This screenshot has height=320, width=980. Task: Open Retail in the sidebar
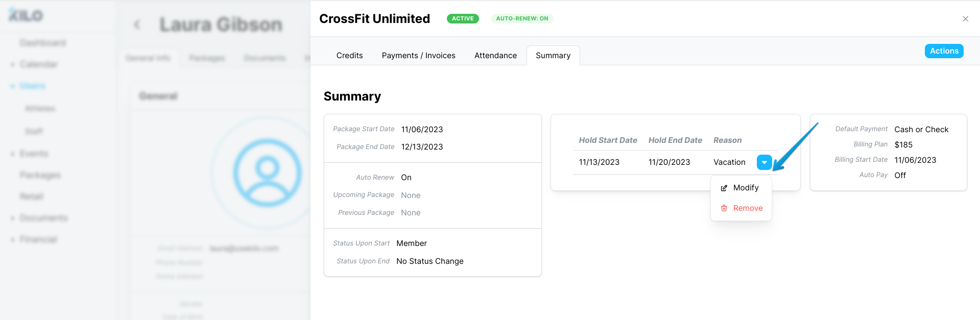pos(31,196)
